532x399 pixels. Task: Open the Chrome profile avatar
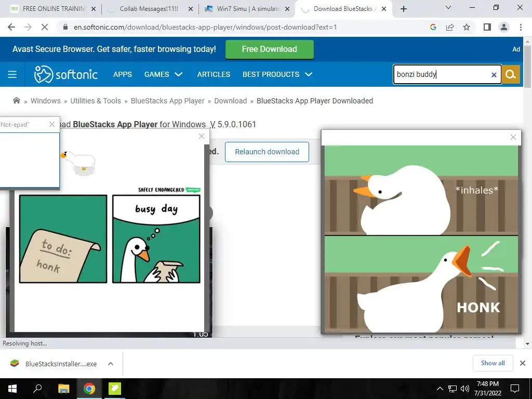(504, 27)
